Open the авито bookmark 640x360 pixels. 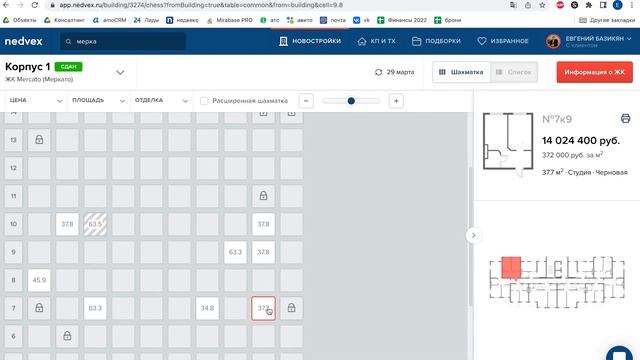300,20
